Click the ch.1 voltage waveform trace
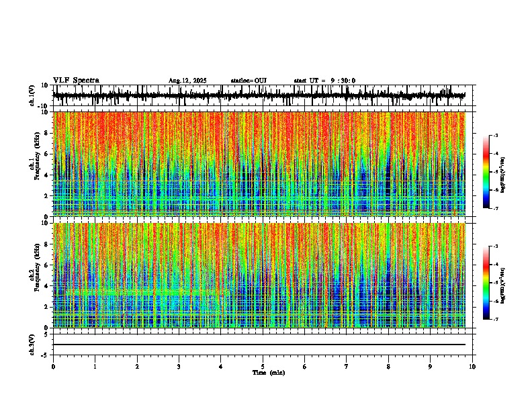 coord(259,95)
